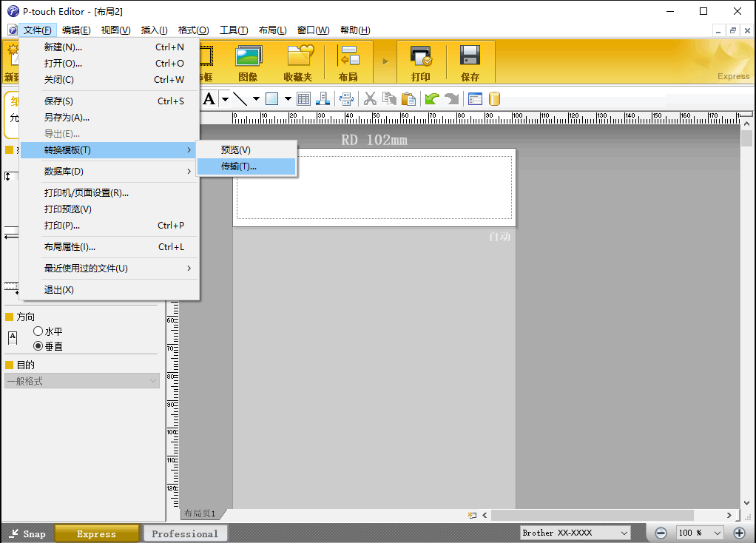The width and height of the screenshot is (756, 543).
Task: Choose 打印预览(V) from File menu
Action: 110,209
